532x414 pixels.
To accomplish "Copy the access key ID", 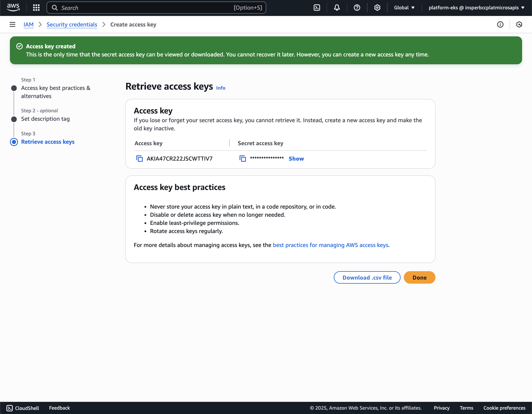I will point(140,159).
